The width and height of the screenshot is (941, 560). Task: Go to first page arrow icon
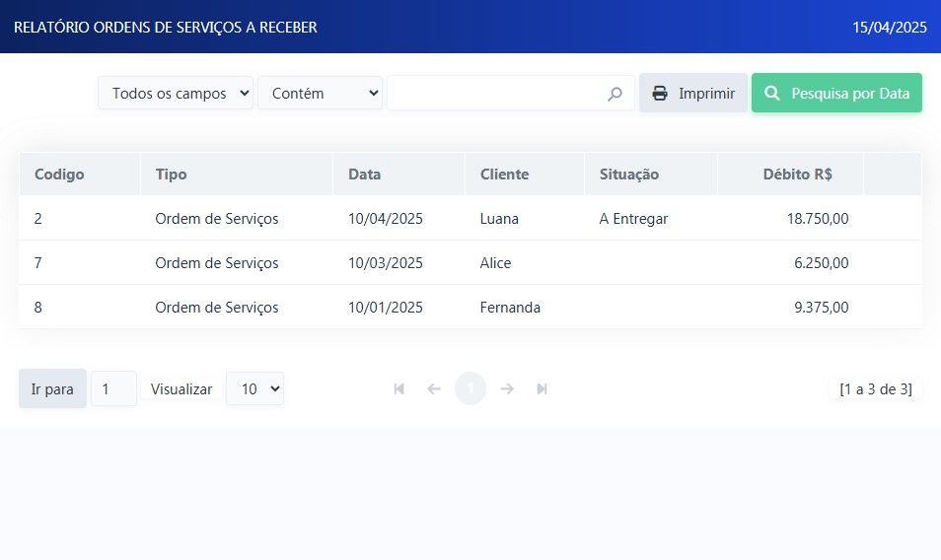[x=399, y=389]
